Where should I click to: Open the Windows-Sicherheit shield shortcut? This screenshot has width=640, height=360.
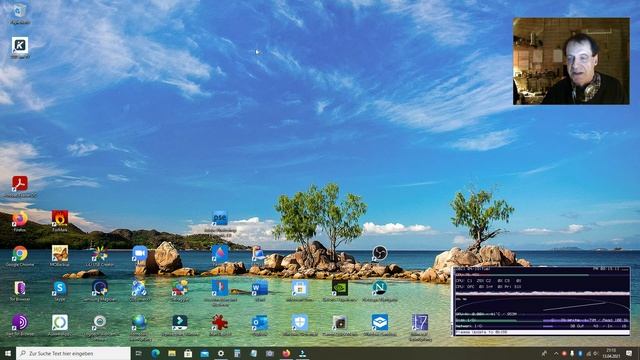click(300, 322)
